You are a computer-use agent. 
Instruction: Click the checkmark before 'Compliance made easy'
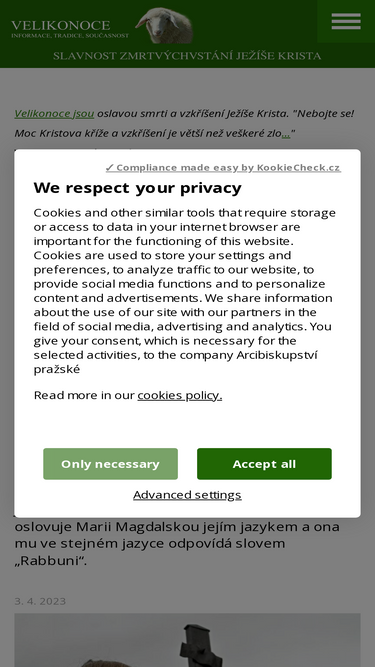click(x=110, y=168)
